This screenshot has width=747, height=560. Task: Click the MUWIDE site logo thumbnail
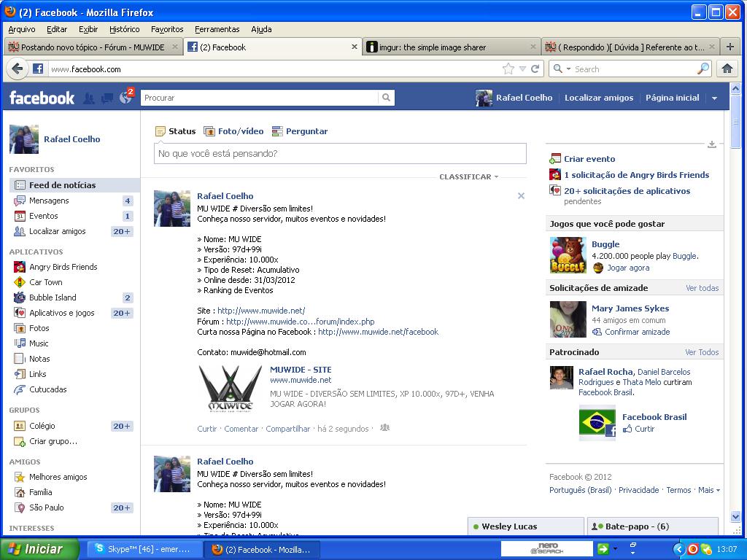(231, 388)
